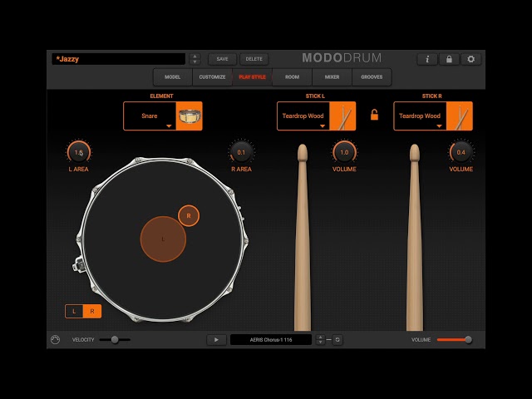The image size is (532, 399).
Task: Click the padlock icon in header
Action: pos(449,59)
